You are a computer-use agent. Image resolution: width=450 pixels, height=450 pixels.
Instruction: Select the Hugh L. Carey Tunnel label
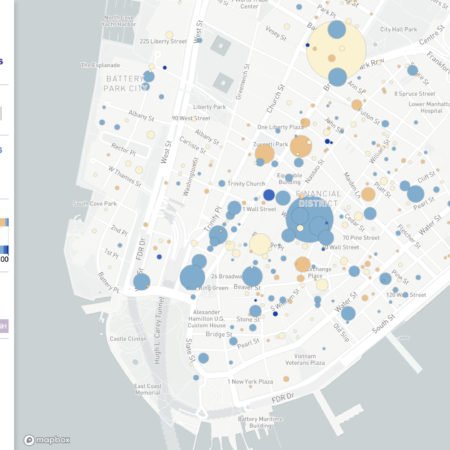tap(158, 330)
